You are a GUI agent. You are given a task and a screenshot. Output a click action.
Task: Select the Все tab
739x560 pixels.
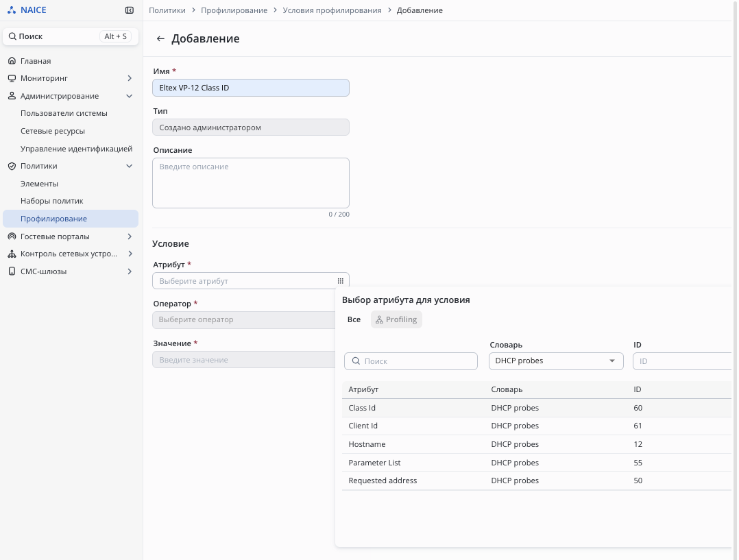[x=354, y=319]
